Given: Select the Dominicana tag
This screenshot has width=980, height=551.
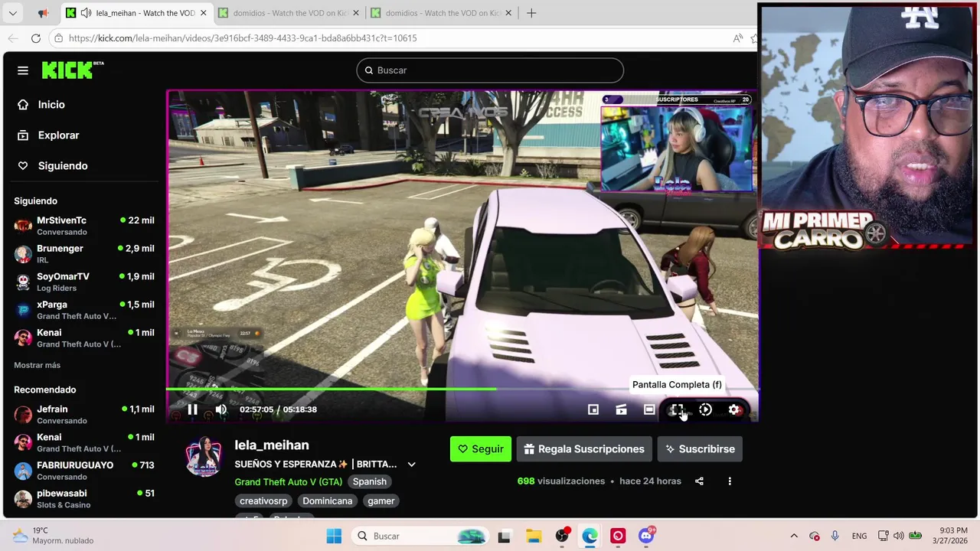Looking at the screenshot, I should pyautogui.click(x=327, y=501).
